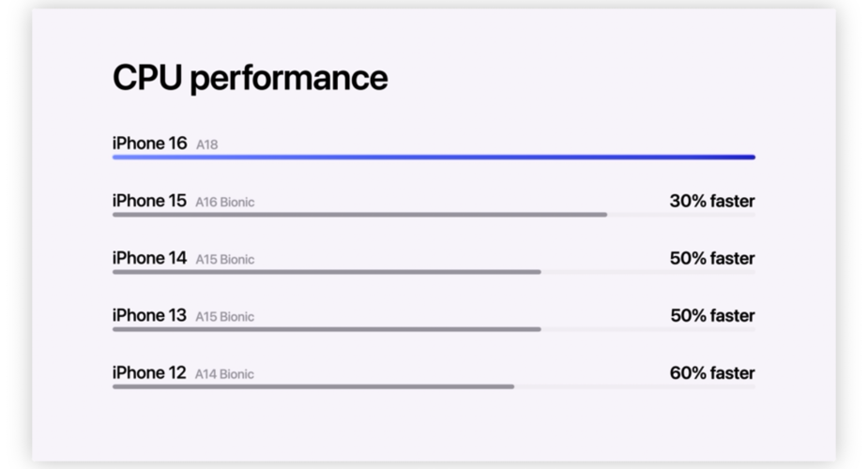Click the A15 Bionic label beside iPhone 14

pos(225,260)
